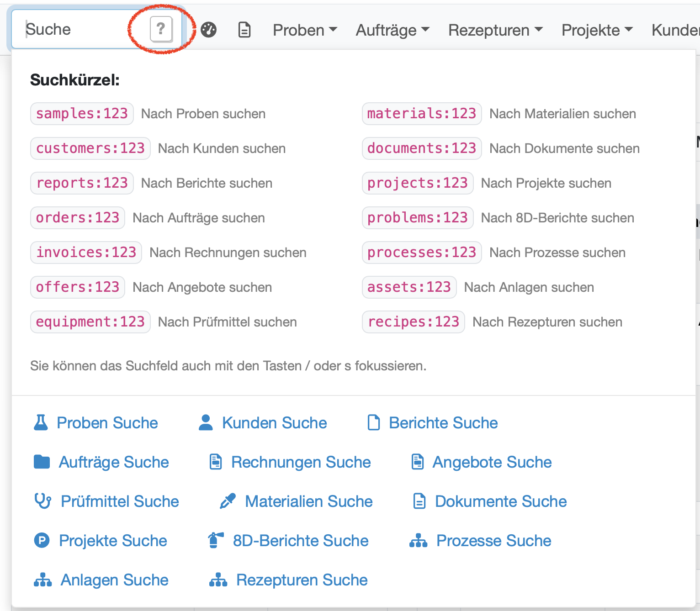Screen dimensions: 700x611
Task: Click the person icon beside Kunden Suche
Action: [206, 422]
